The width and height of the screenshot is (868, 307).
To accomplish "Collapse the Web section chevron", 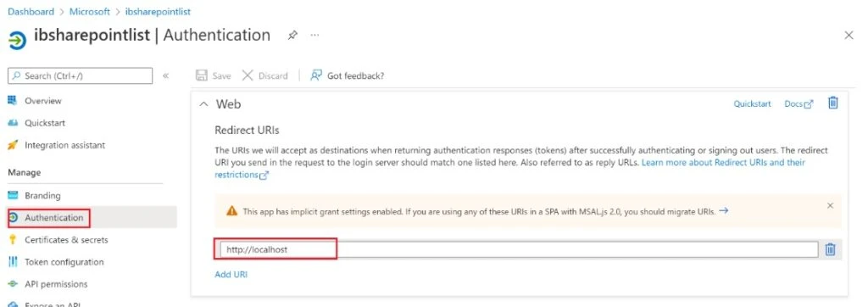I will [204, 104].
